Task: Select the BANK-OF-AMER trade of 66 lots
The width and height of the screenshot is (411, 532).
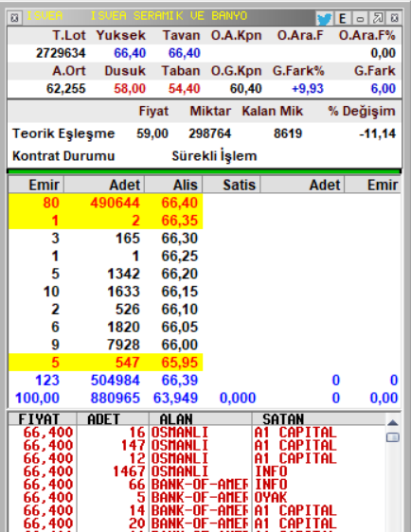Action: (197, 485)
